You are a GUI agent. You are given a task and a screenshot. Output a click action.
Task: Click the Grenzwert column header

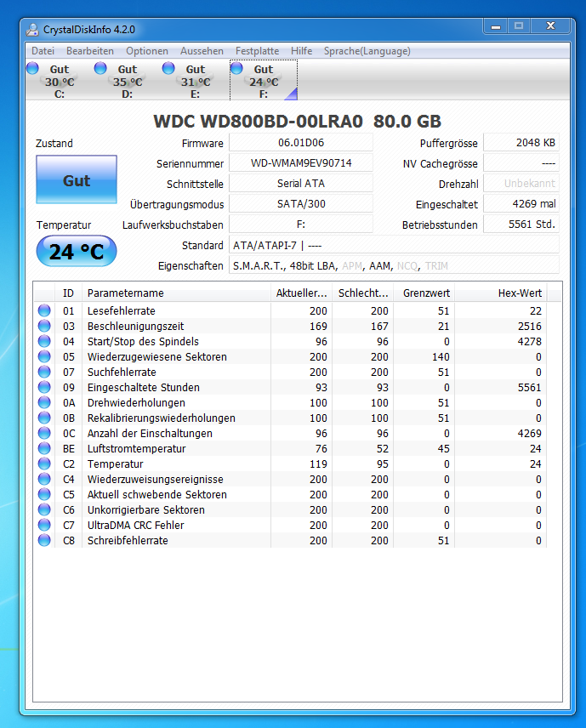coord(424,293)
